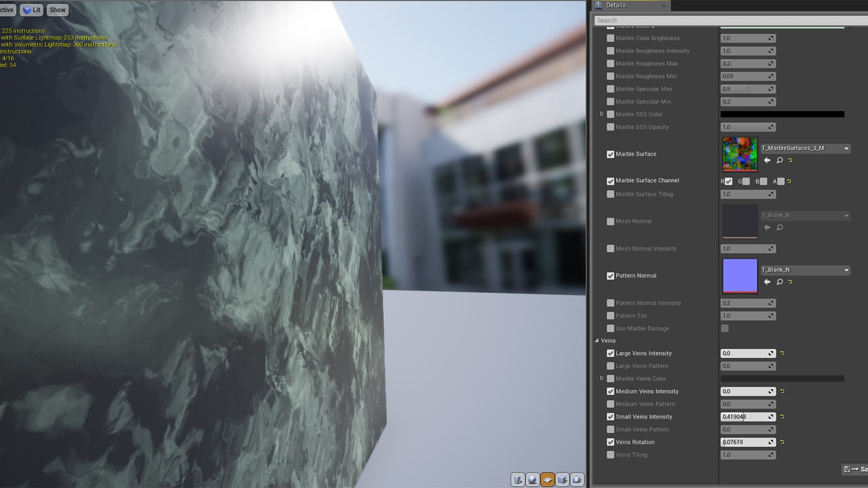
Task: Select the cylinder preview mesh icon
Action: click(x=518, y=479)
